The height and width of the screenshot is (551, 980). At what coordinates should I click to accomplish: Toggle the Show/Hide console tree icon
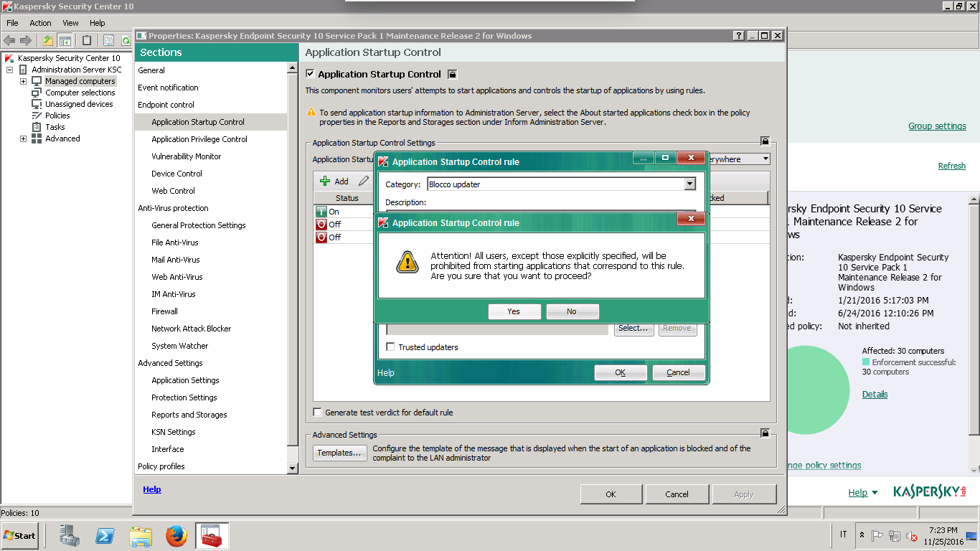coord(65,40)
